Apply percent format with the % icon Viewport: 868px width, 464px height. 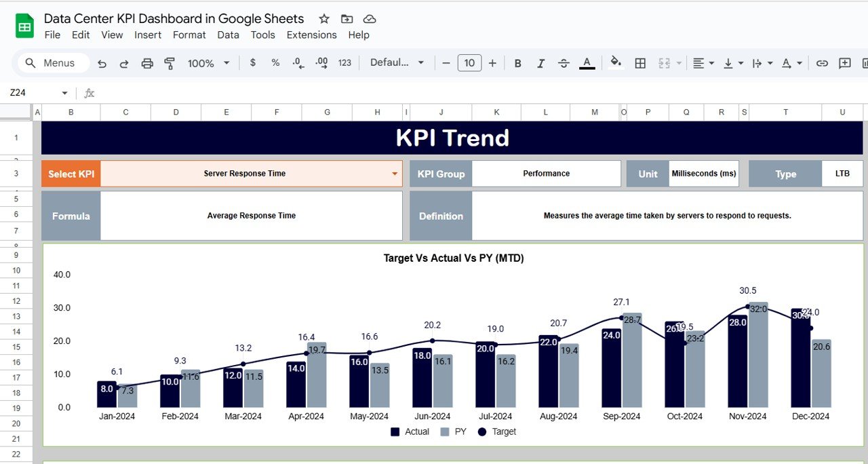click(x=275, y=62)
